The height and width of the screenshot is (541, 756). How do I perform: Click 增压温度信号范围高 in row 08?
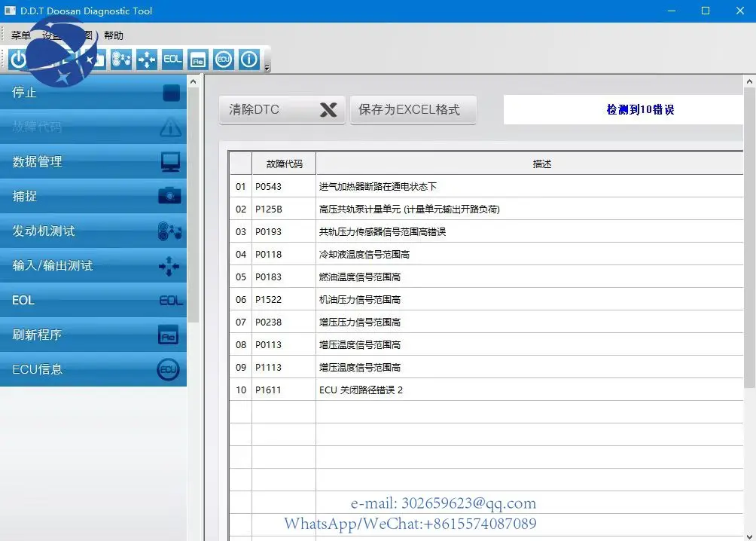point(360,344)
